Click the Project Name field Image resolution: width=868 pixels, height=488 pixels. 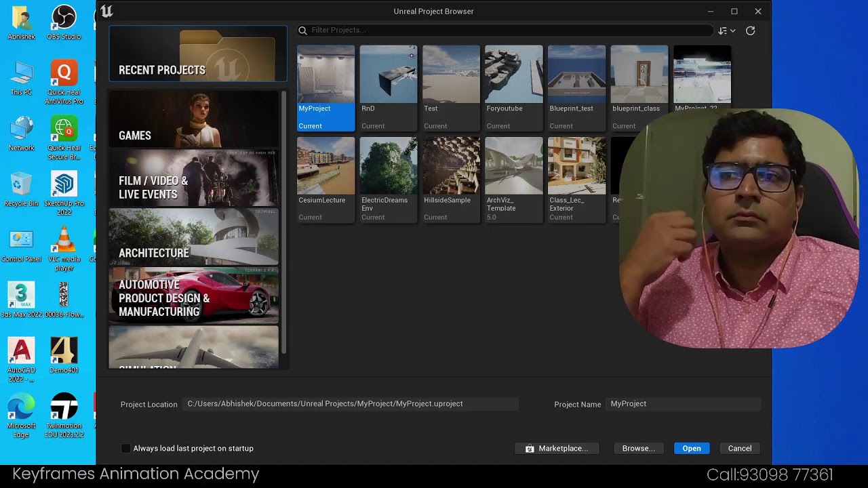684,404
